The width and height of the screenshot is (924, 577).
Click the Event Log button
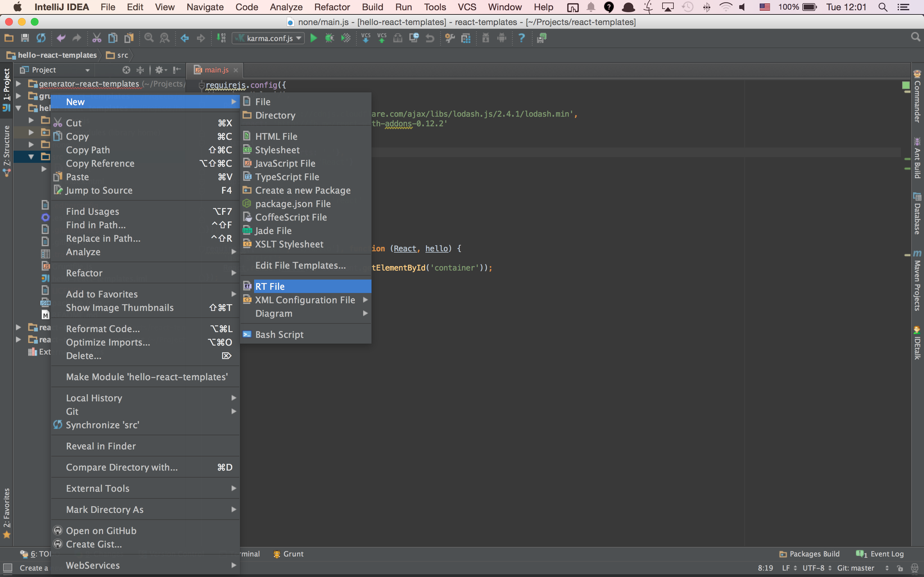pos(882,554)
